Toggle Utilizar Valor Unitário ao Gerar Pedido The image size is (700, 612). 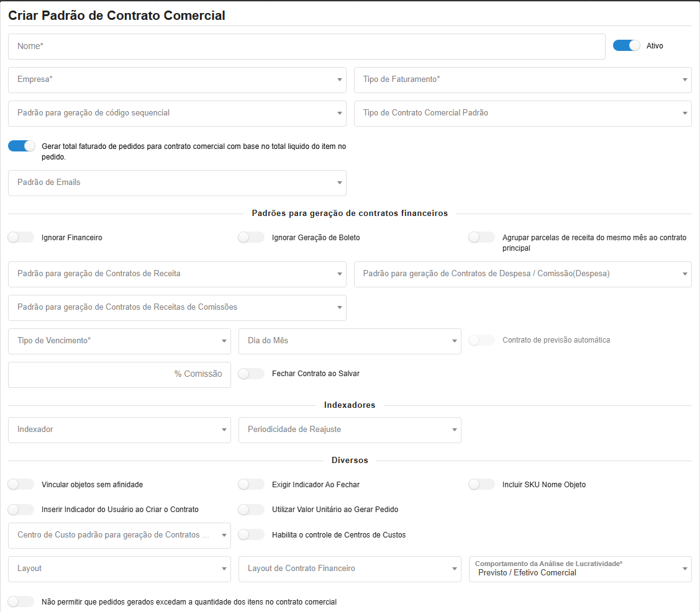point(252,509)
